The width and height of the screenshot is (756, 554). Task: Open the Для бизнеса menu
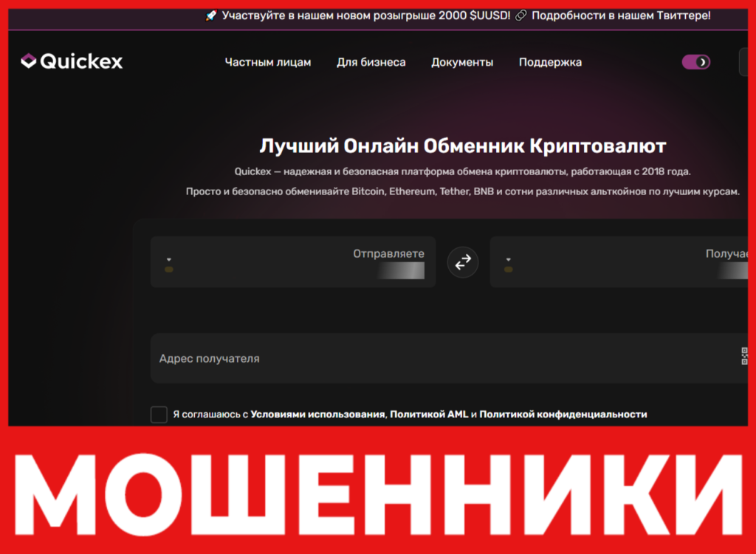tap(372, 63)
